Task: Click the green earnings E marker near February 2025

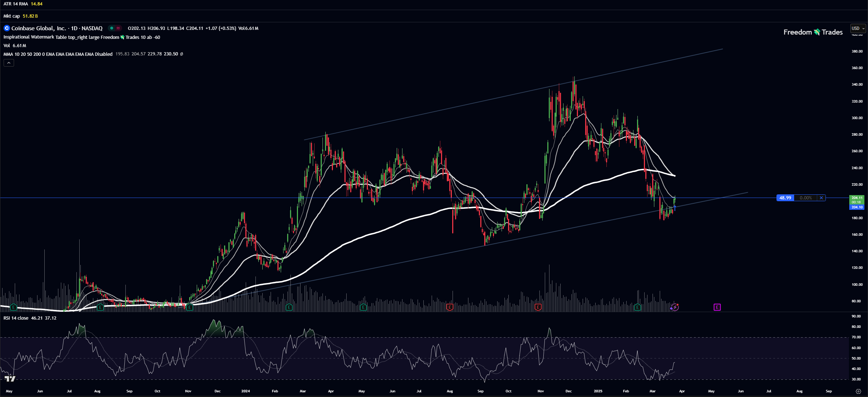Action: (637, 307)
